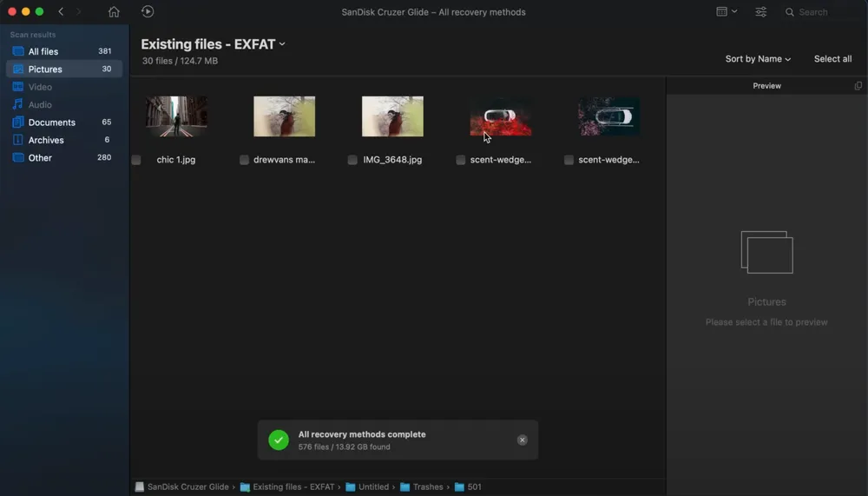Go to Untitled folder breadcrumb
Screen dimensions: 868x496
point(373,486)
